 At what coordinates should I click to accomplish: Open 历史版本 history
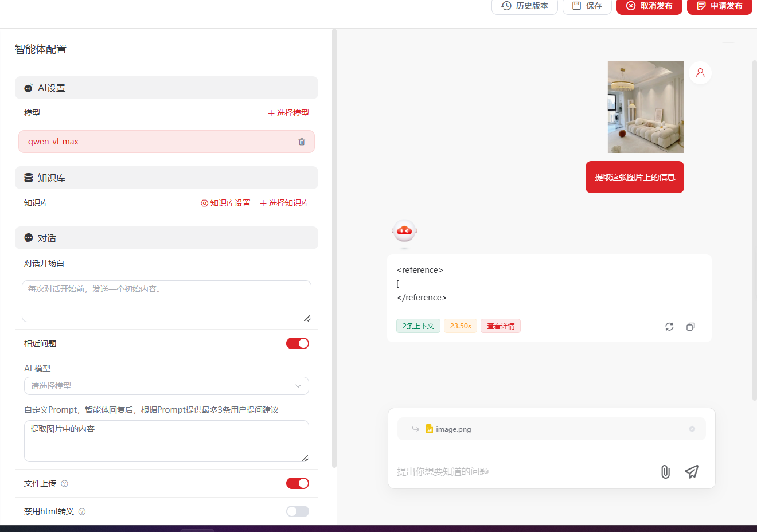pyautogui.click(x=525, y=6)
